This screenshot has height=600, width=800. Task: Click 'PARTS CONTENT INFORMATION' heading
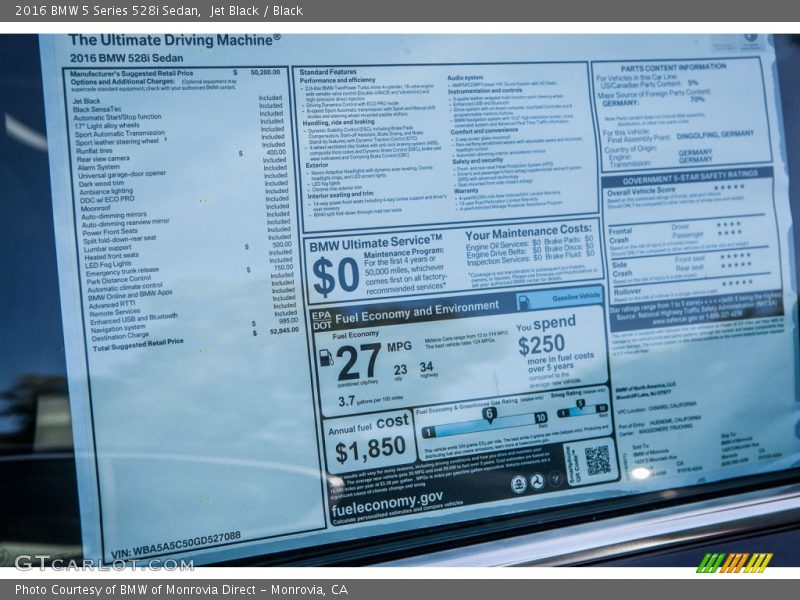[673, 68]
